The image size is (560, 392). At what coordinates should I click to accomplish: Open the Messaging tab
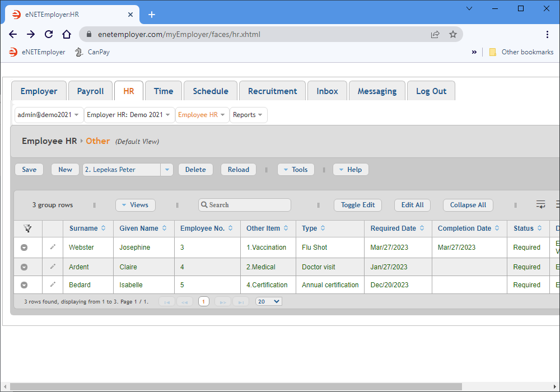coord(377,91)
